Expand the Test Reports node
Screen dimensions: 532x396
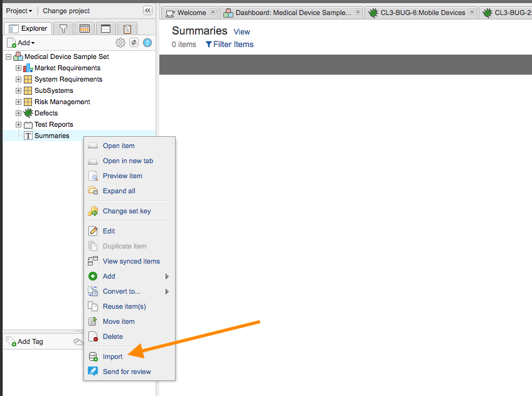[18, 124]
